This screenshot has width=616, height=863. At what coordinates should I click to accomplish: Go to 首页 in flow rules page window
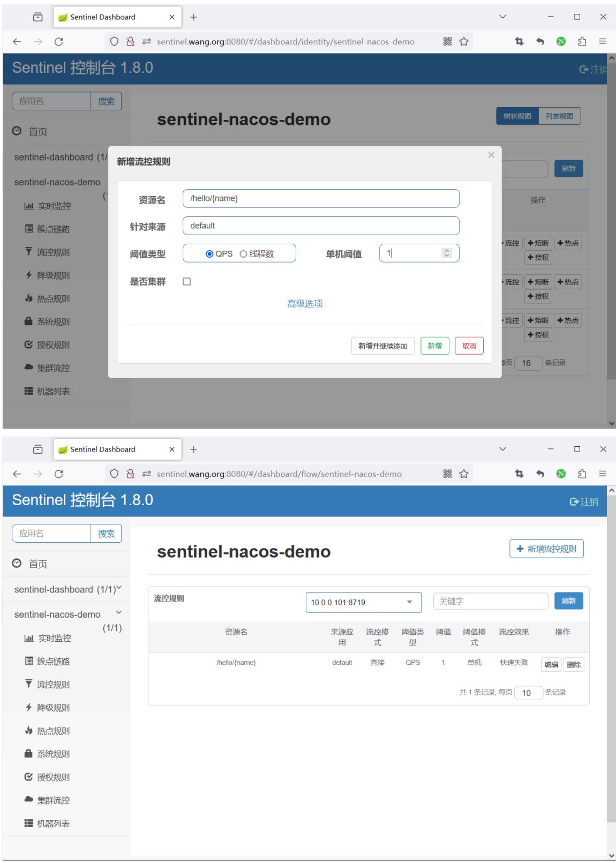tap(30, 564)
